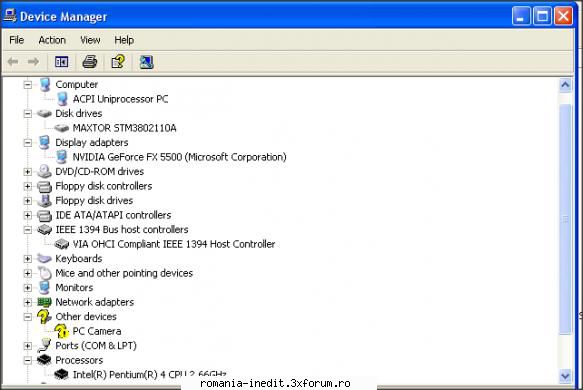The image size is (583, 390).
Task: Click the scrollbar down arrow
Action: point(565,376)
